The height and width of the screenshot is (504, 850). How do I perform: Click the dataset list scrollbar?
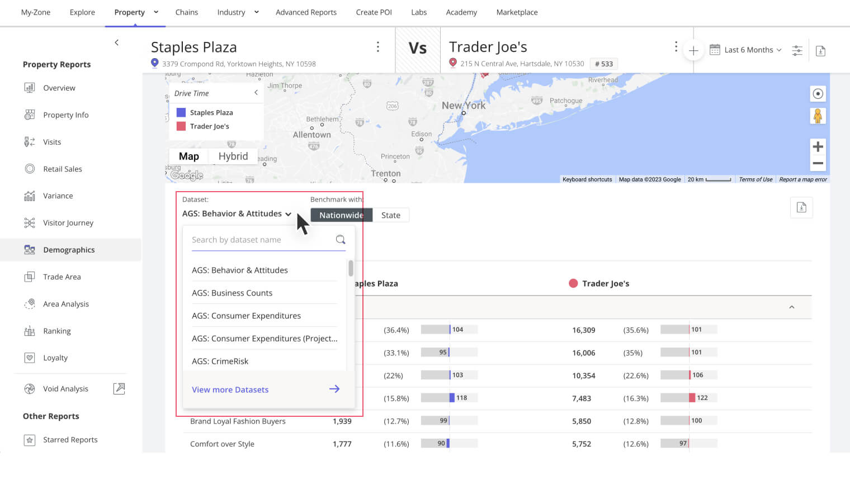click(351, 268)
